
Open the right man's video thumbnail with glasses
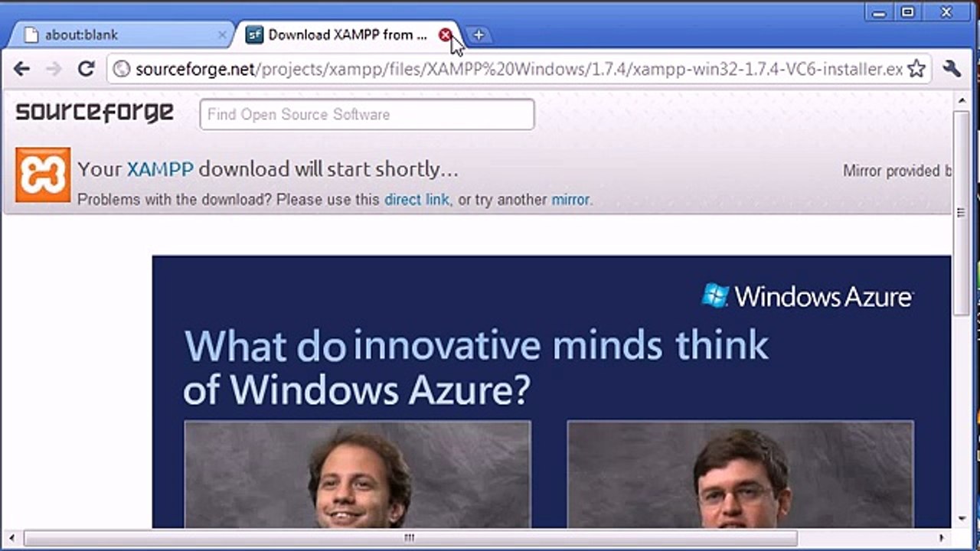740,474
